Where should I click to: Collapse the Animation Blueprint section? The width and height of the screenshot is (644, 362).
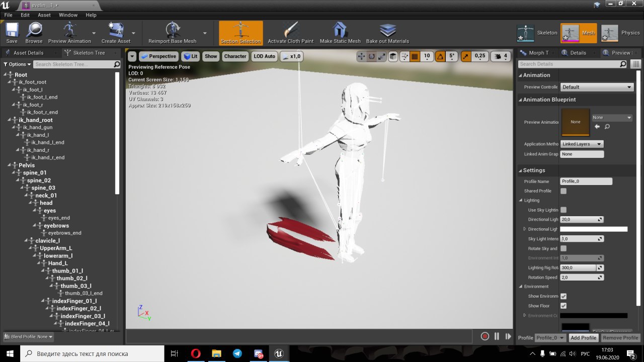pyautogui.click(x=520, y=100)
